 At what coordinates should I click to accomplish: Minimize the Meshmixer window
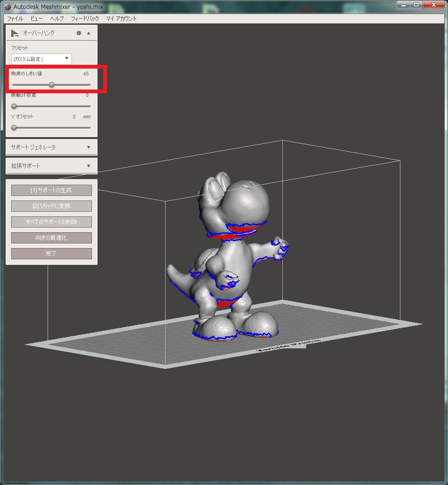[x=403, y=5]
